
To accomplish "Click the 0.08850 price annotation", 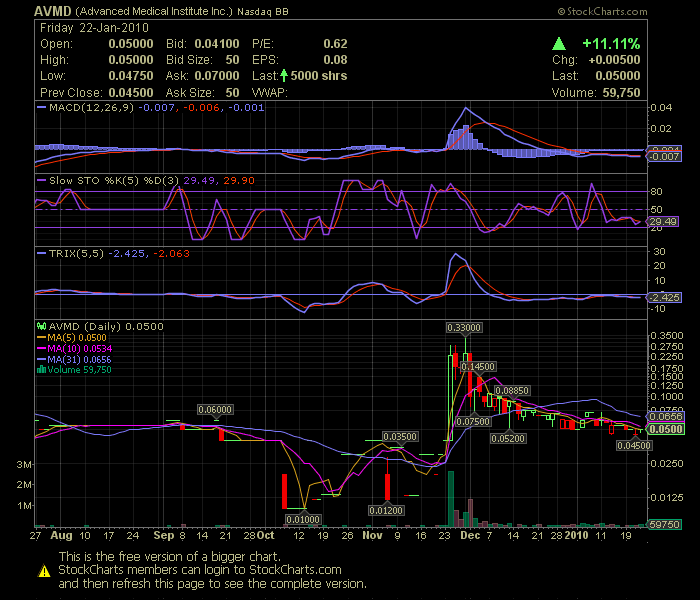I will 512,391.
